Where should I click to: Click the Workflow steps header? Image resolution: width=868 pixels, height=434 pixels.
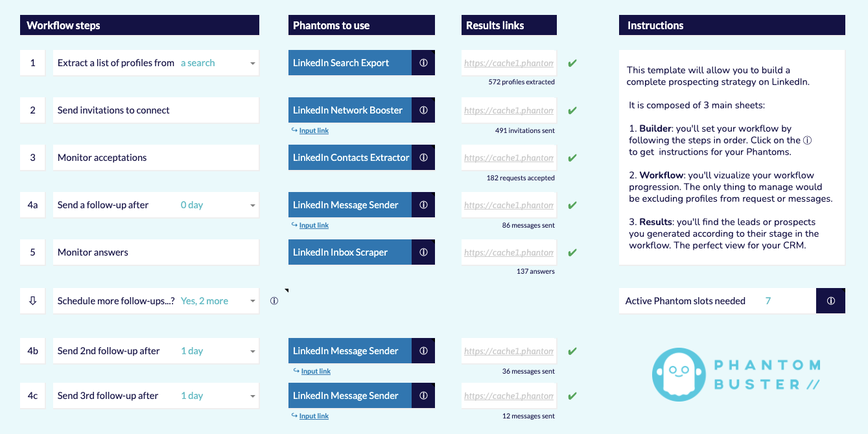(139, 25)
